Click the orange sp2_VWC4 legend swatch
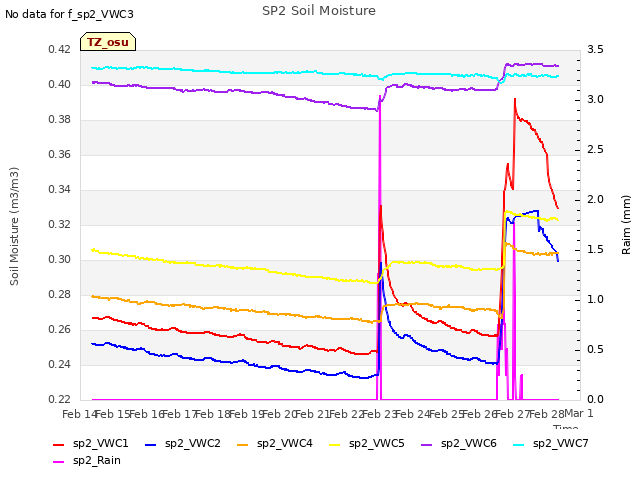 pyautogui.click(x=243, y=444)
